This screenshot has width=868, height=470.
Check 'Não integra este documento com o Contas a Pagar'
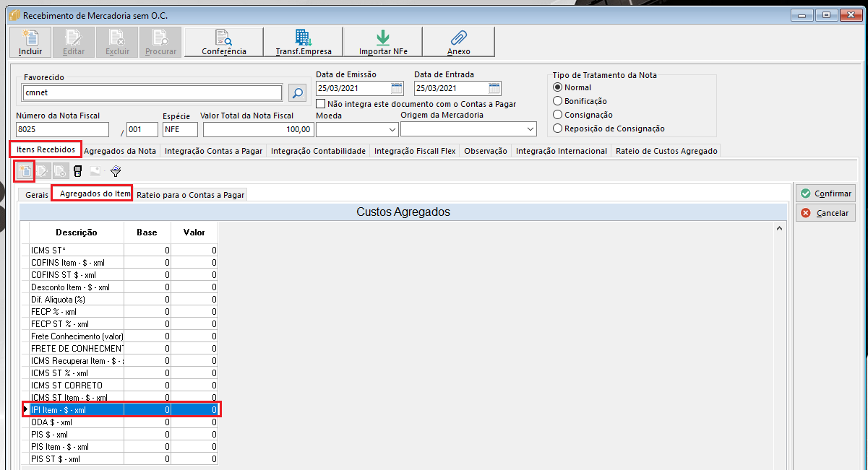[x=322, y=104]
